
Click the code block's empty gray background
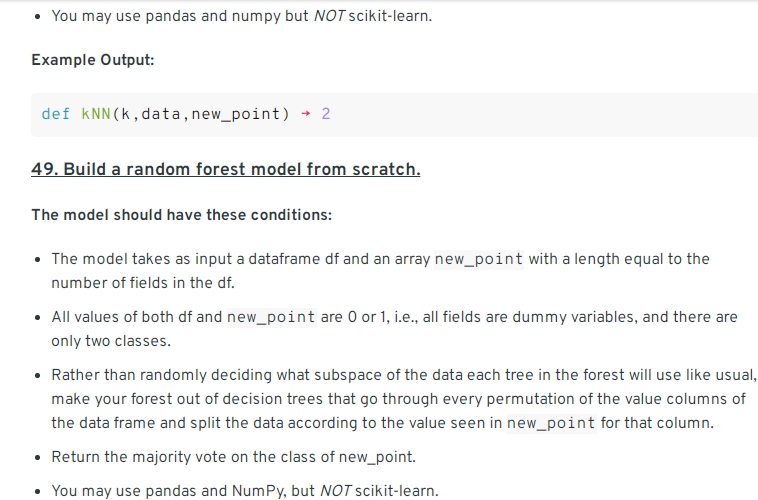tap(532, 115)
